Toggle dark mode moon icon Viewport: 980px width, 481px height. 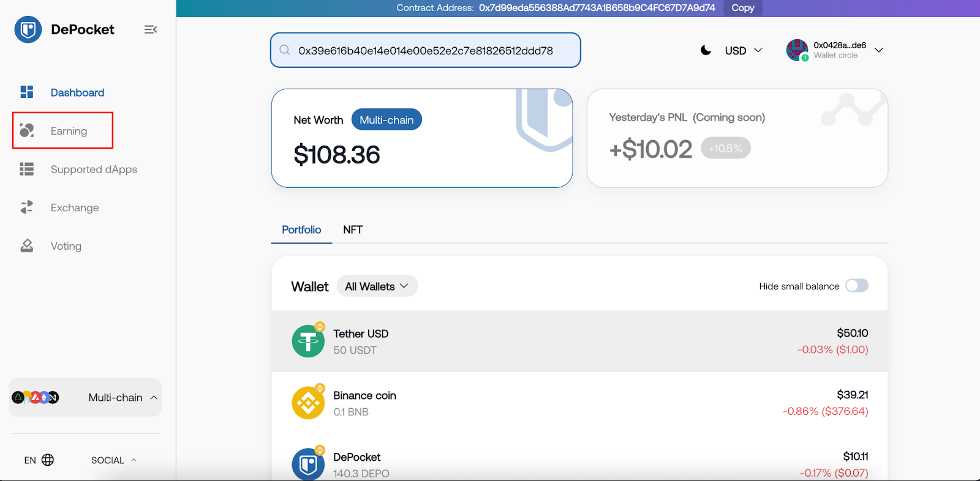pos(706,50)
